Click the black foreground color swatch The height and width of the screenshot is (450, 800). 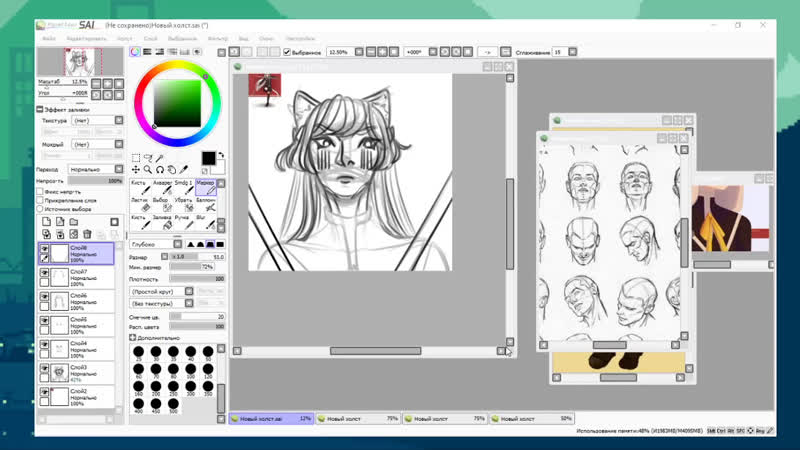point(208,158)
